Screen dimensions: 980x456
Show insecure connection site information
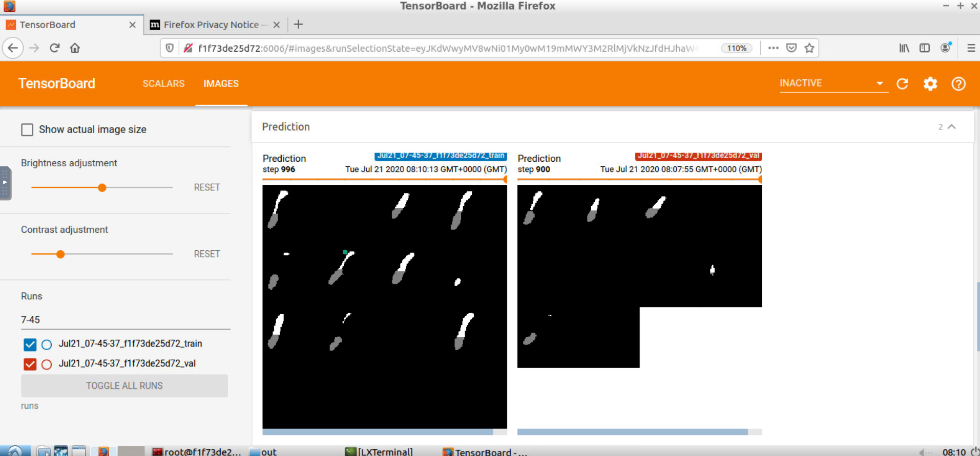(x=188, y=48)
